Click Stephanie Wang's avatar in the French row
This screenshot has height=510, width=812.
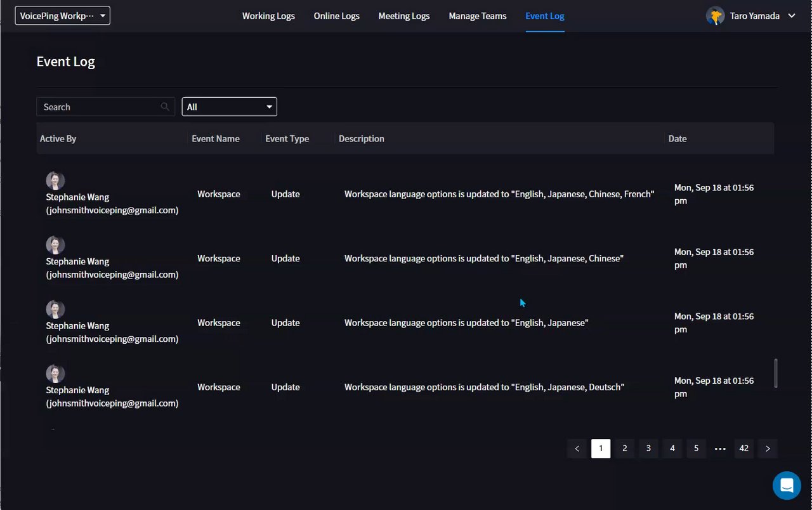pyautogui.click(x=55, y=181)
